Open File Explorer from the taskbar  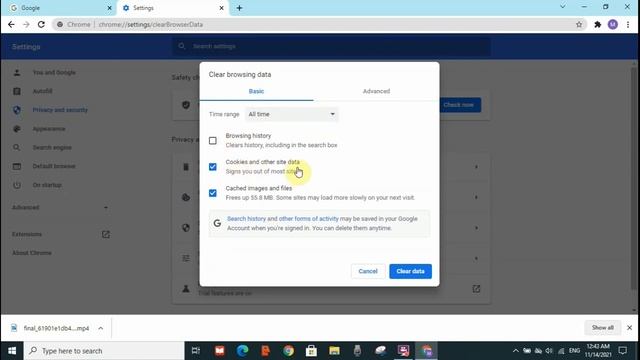click(334, 351)
